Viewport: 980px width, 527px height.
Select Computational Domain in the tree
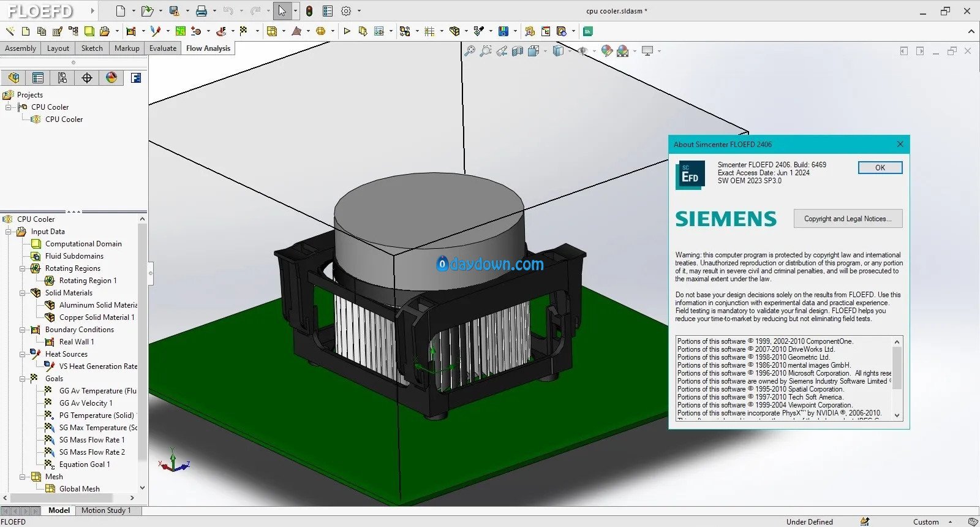click(x=83, y=244)
